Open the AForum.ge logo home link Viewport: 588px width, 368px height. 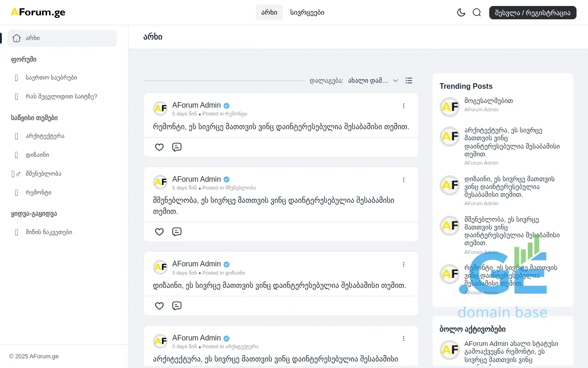click(x=38, y=12)
